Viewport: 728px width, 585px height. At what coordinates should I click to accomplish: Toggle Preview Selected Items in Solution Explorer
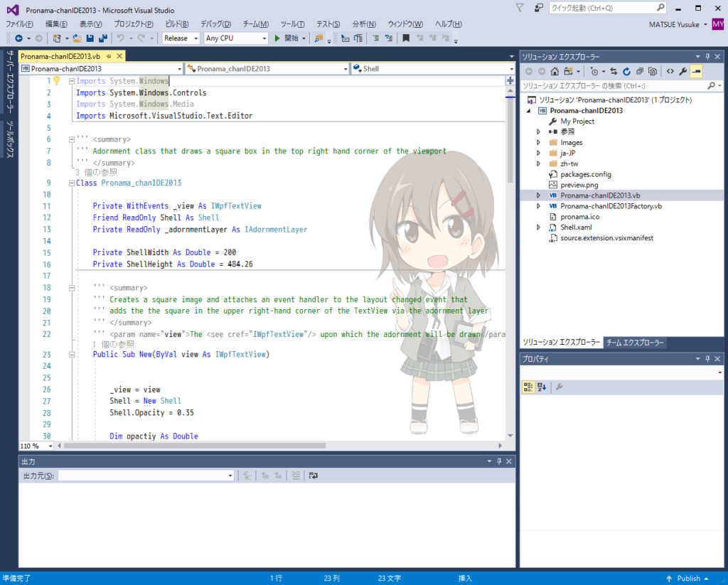[696, 71]
